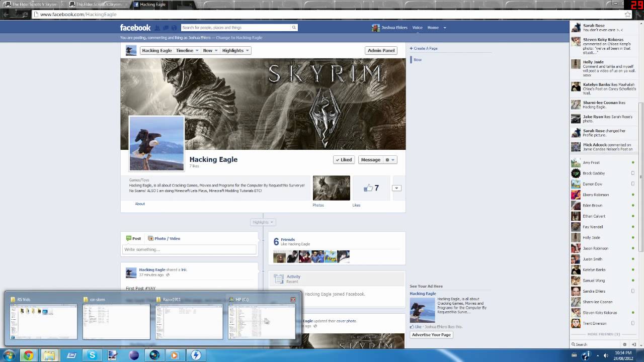The height and width of the screenshot is (362, 644).
Task: Click the Windows Explorer taskbar icon
Action: pos(49,355)
